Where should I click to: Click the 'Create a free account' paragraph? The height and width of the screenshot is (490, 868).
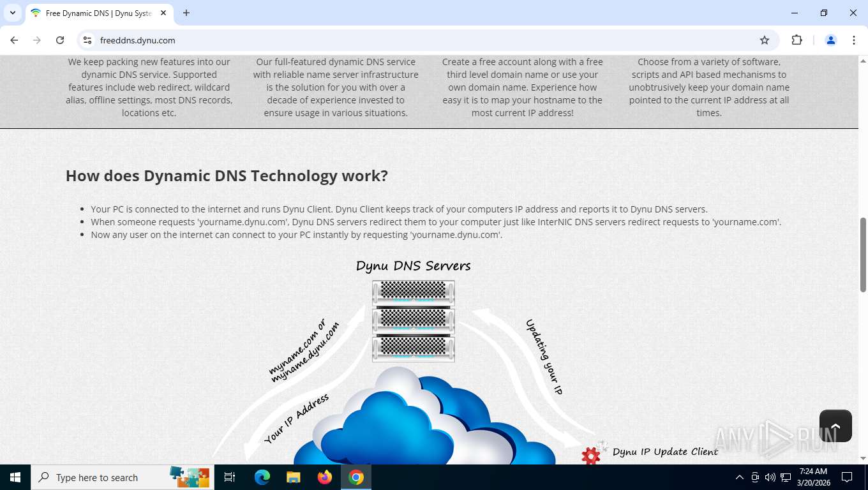[x=523, y=87]
